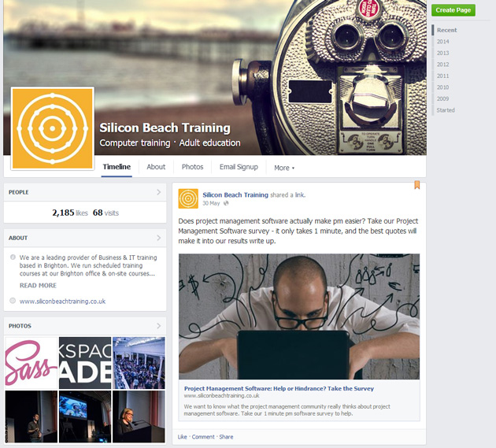Open the More dropdown menu

coord(284,168)
